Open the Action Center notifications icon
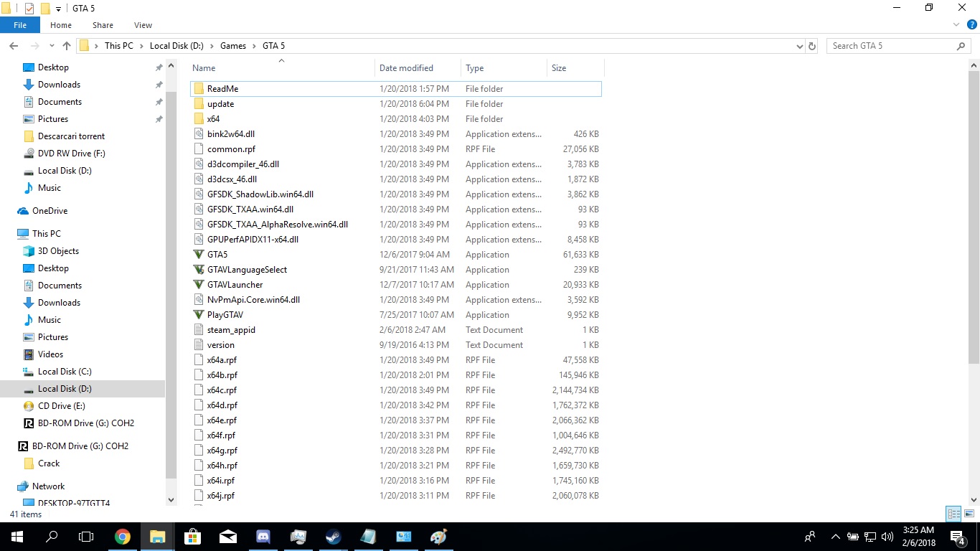The width and height of the screenshot is (980, 551). click(958, 537)
